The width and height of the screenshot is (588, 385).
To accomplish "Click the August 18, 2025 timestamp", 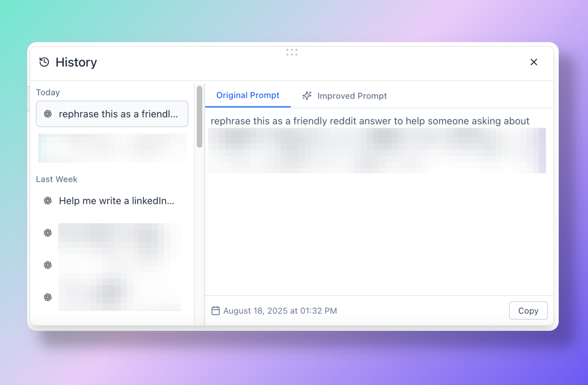I will click(280, 311).
